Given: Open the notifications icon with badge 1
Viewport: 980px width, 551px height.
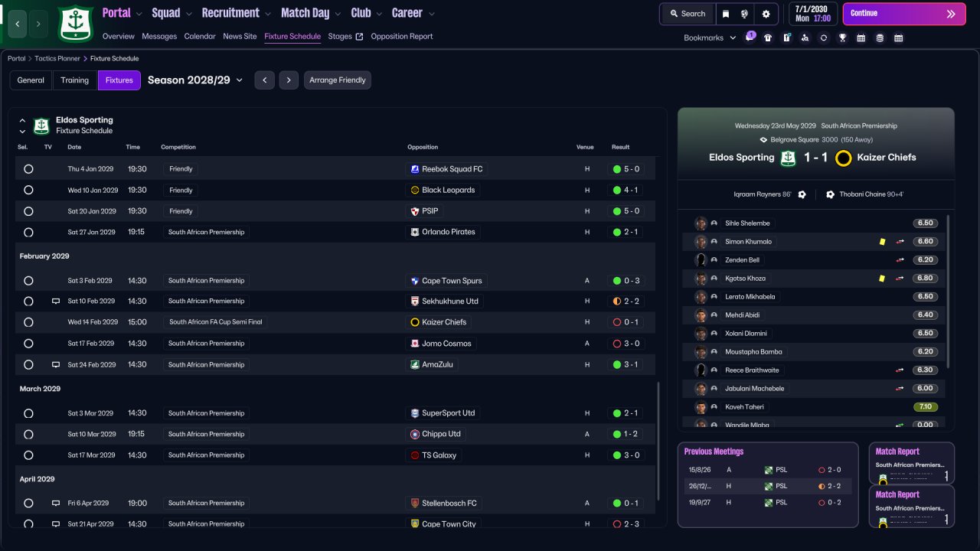Looking at the screenshot, I should pos(750,37).
